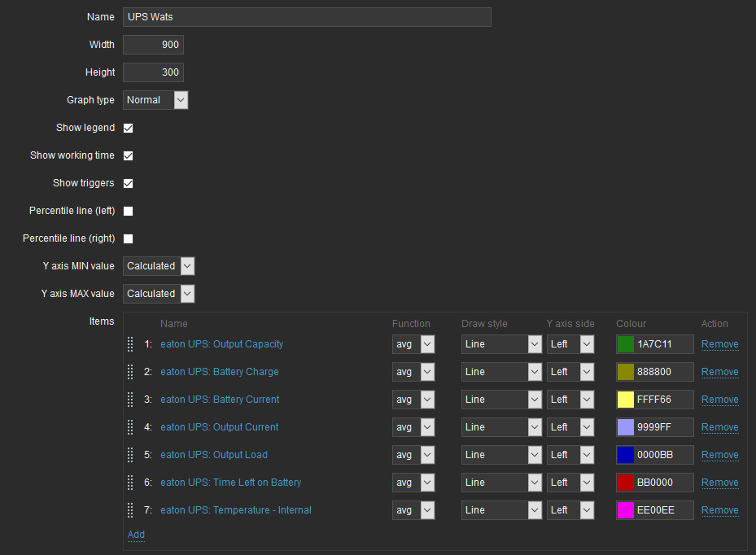Open the eaton UPS: Output Load item link
This screenshot has height=555, width=756.
[214, 455]
